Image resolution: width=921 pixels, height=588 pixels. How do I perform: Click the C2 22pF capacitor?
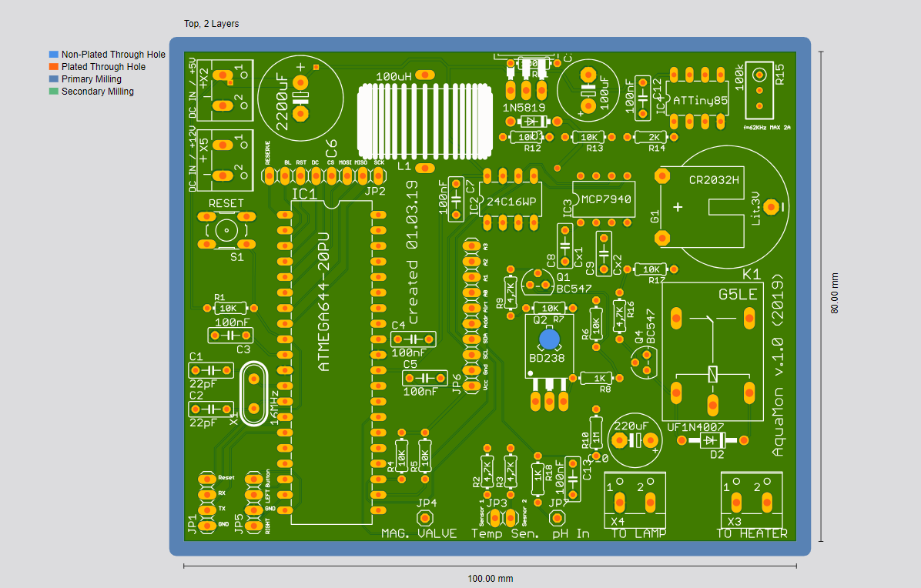coord(211,409)
